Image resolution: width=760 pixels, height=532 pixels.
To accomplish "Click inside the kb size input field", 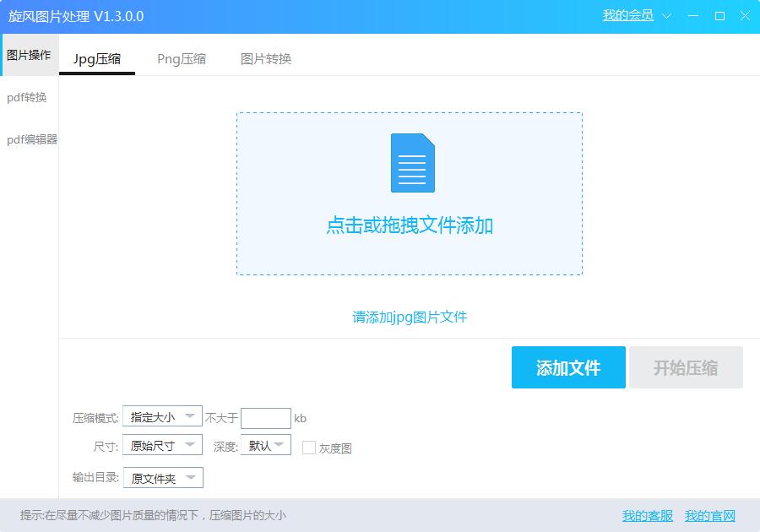I will pyautogui.click(x=265, y=417).
